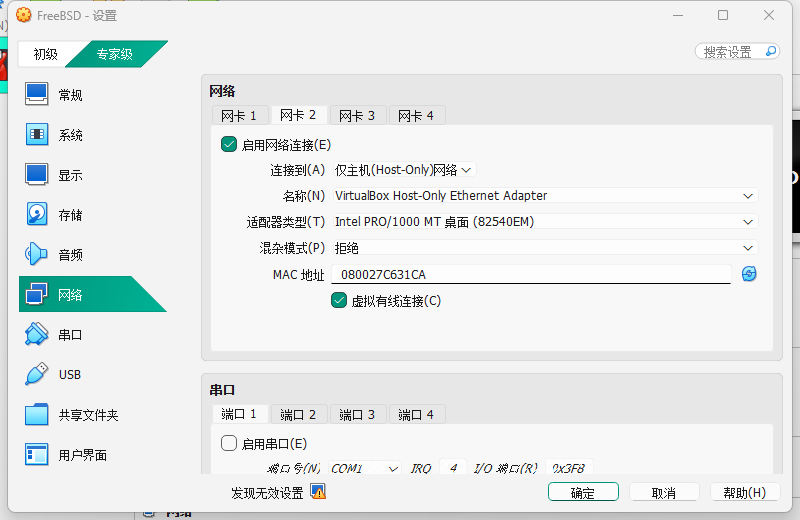Screen dimensions: 800x520
Task: Open the 用户界面 user interface icon
Action: pos(37,454)
